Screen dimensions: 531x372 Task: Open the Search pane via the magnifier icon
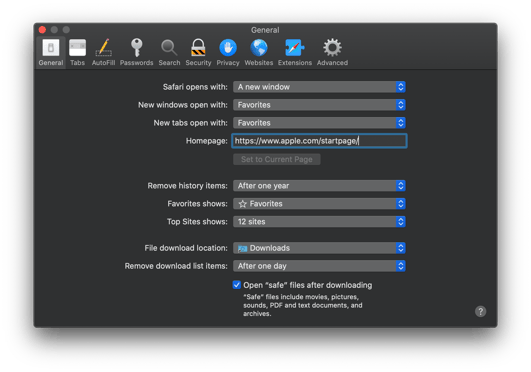pos(169,53)
